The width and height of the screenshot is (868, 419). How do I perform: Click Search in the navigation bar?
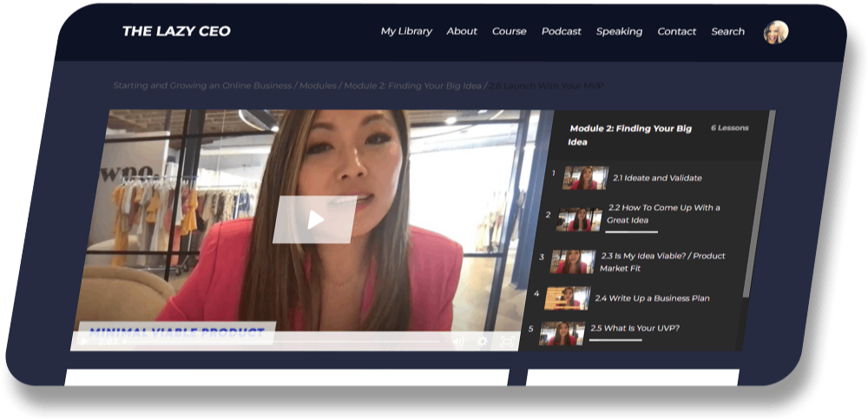(x=727, y=31)
